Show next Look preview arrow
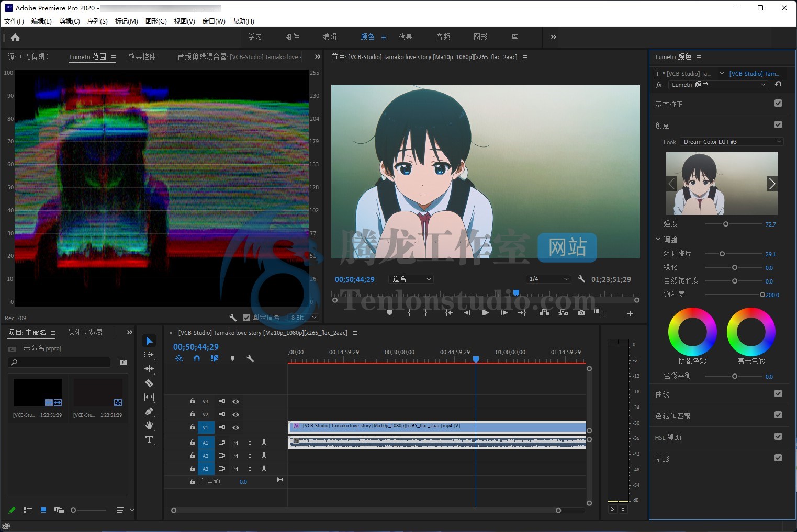This screenshot has height=532, width=797. tap(772, 184)
